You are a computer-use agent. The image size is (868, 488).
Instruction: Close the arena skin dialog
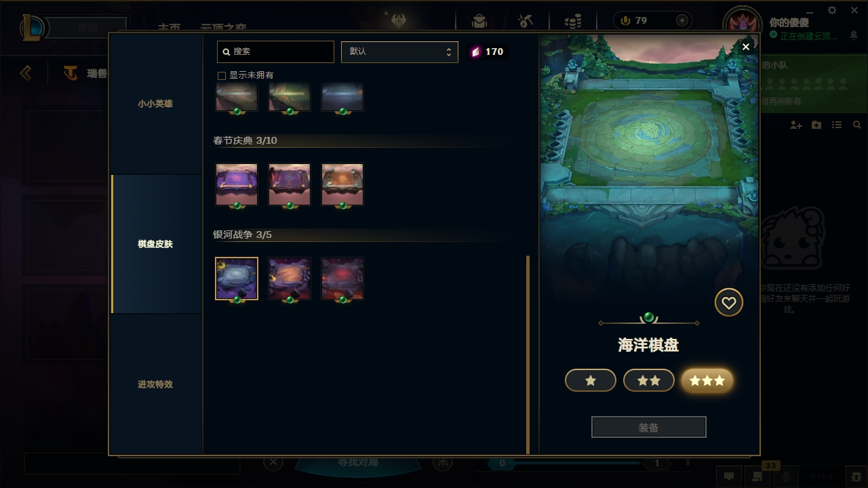pyautogui.click(x=746, y=47)
